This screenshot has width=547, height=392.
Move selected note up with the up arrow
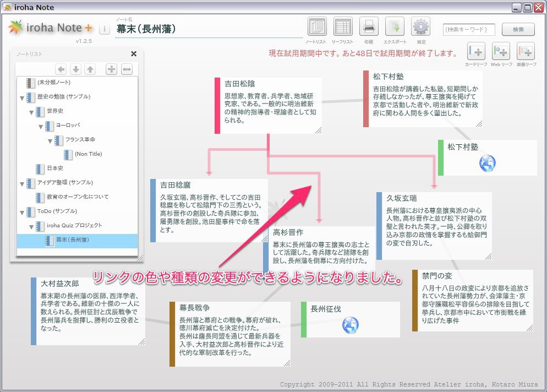89,69
